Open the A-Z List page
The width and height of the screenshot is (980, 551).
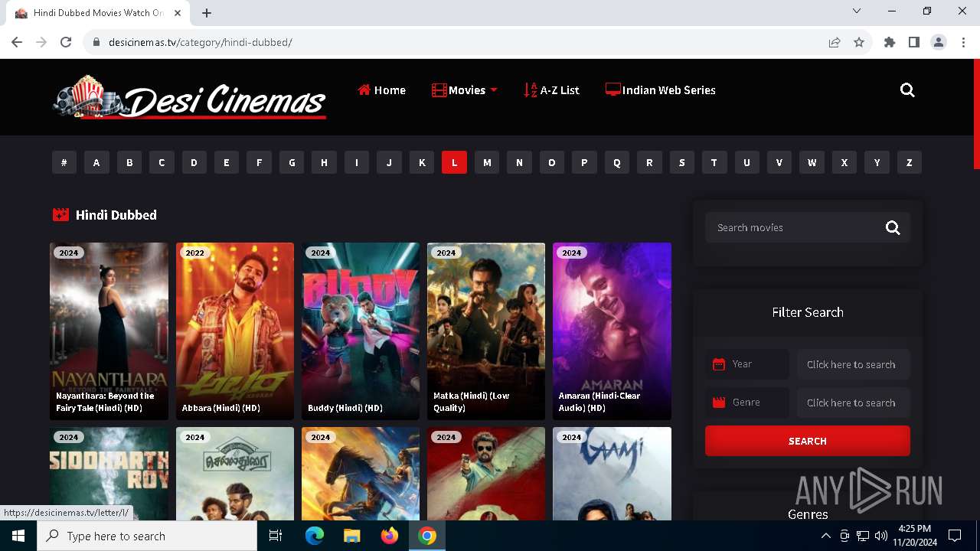pos(551,90)
